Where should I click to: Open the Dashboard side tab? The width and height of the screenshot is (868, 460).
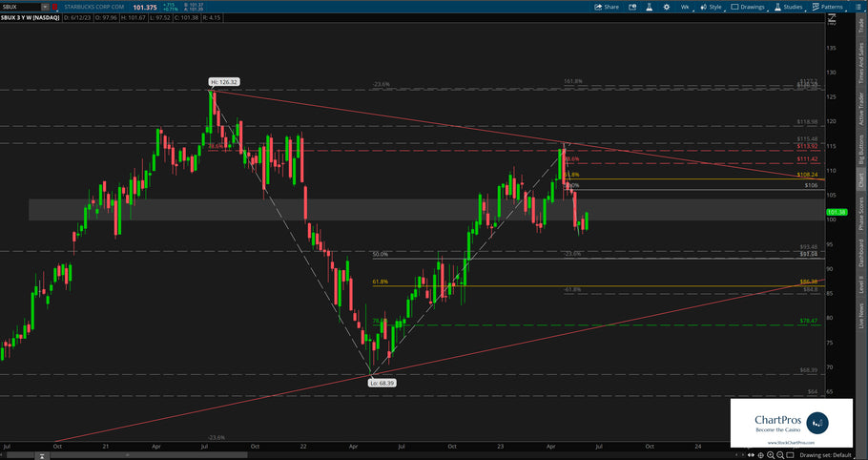tap(861, 253)
